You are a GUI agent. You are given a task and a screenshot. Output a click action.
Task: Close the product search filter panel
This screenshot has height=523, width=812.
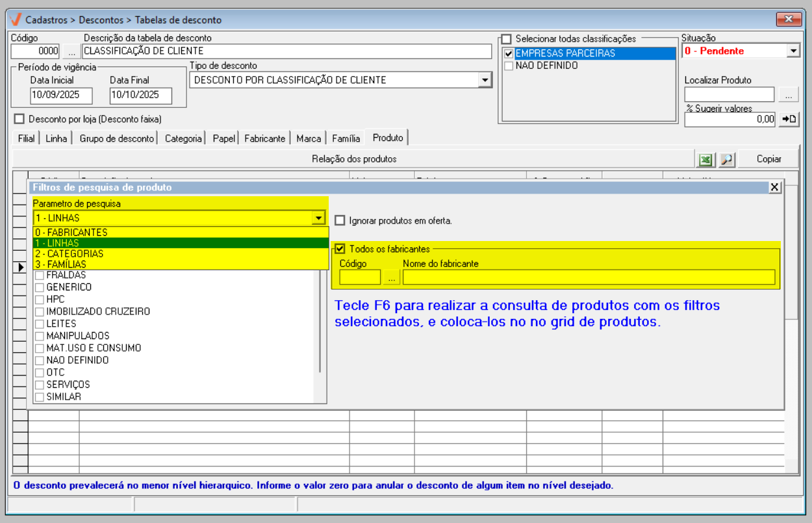[x=774, y=187]
